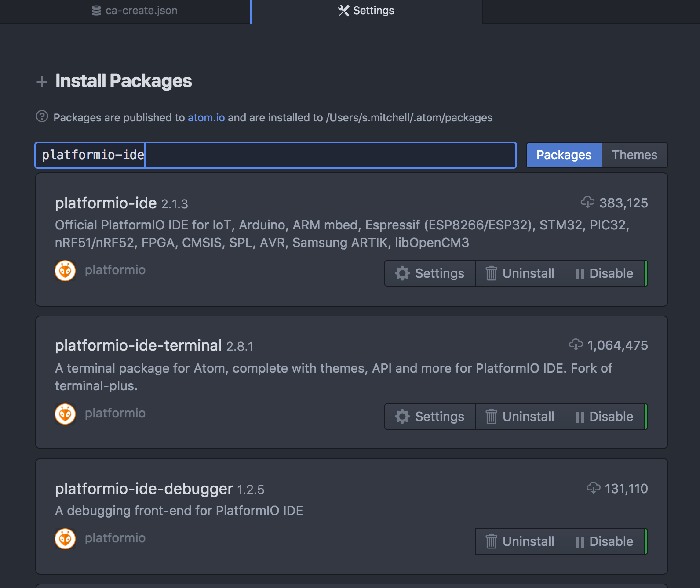
Task: Click the plus icon beside Install Packages
Action: pos(42,82)
